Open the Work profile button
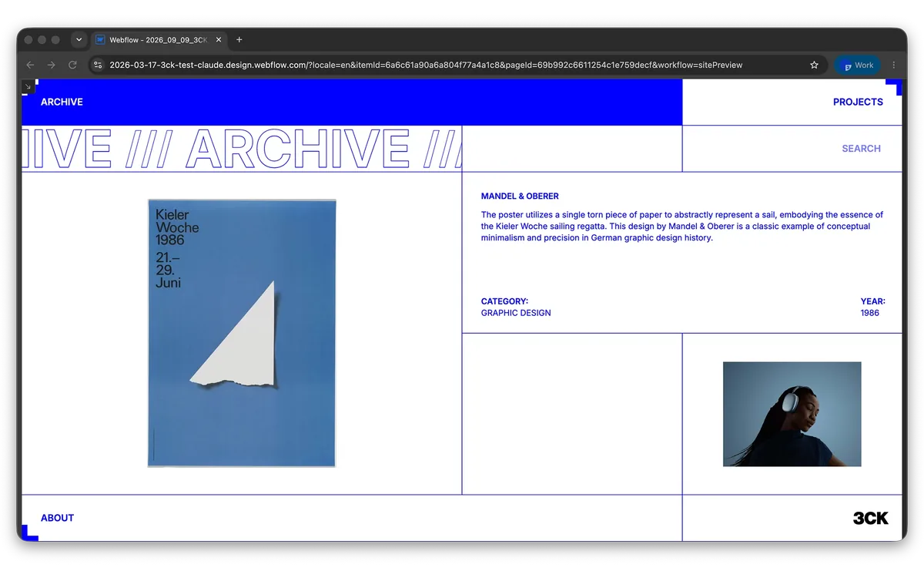 pos(858,66)
